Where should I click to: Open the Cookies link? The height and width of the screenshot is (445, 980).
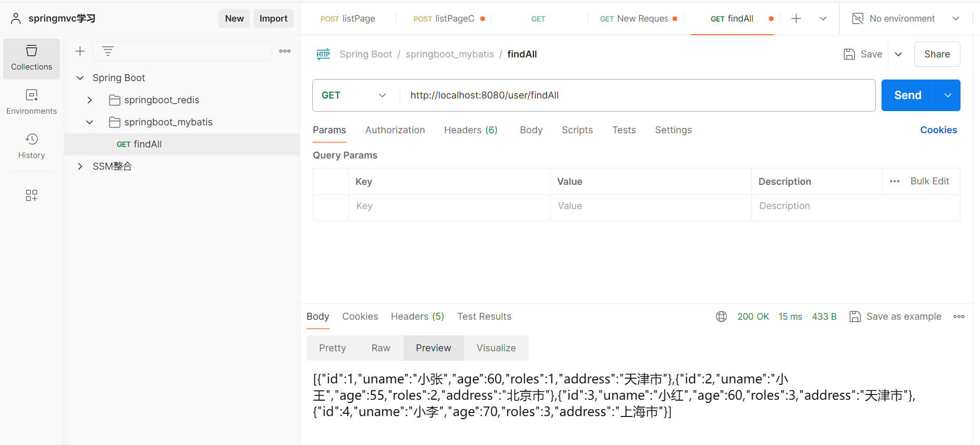click(x=938, y=130)
